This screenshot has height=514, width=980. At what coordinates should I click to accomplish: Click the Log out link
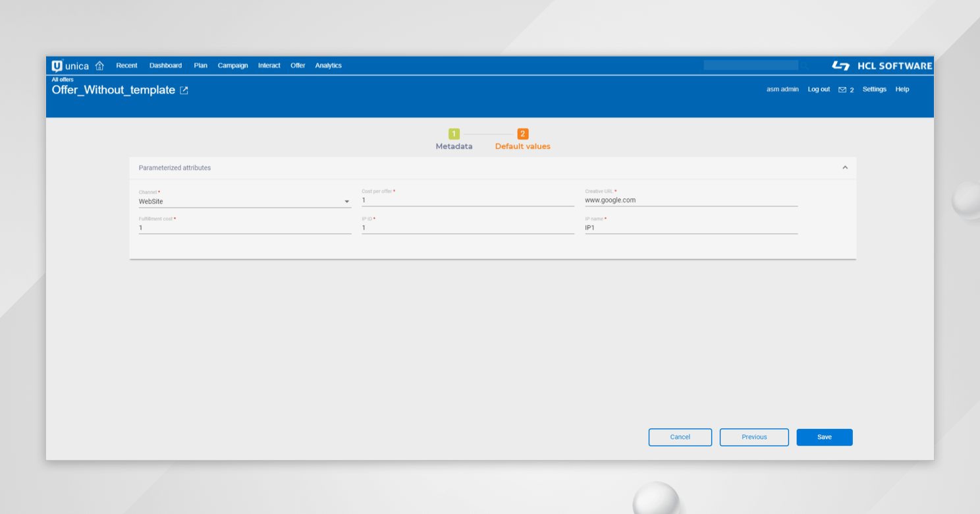(818, 89)
